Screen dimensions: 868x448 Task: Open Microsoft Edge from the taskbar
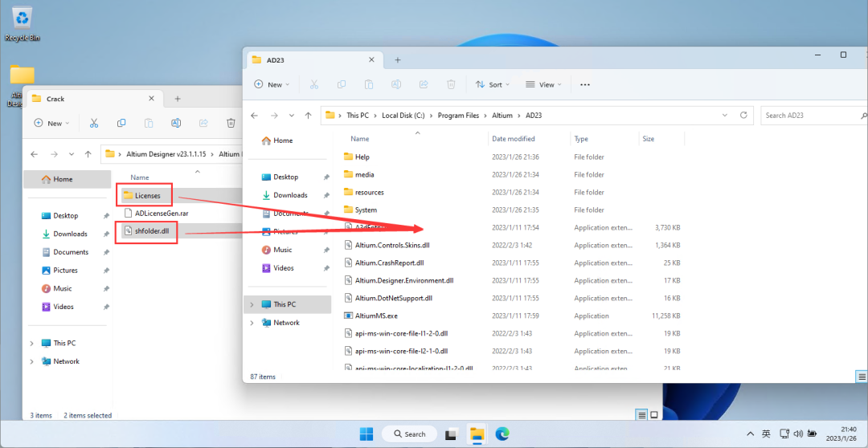(x=502, y=434)
